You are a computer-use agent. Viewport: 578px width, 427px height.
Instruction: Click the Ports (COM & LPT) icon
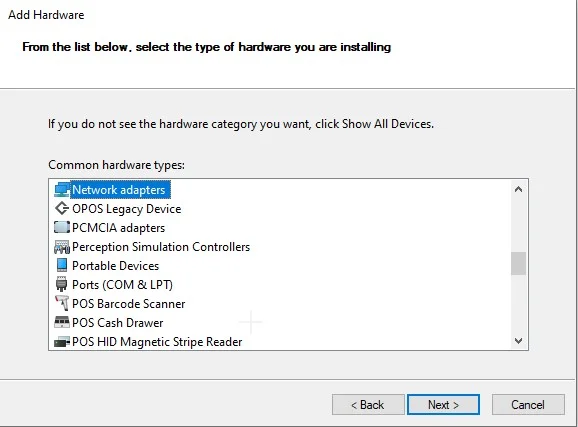(x=62, y=285)
